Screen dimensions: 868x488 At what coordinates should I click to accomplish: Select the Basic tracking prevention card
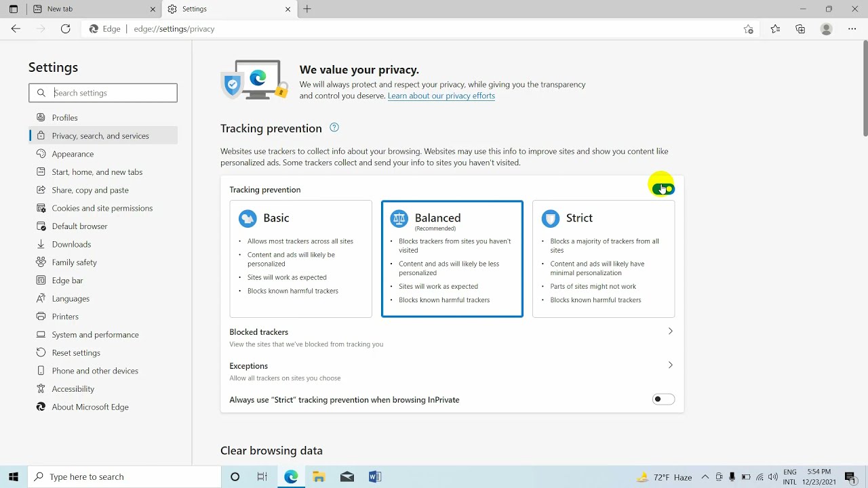click(x=300, y=259)
